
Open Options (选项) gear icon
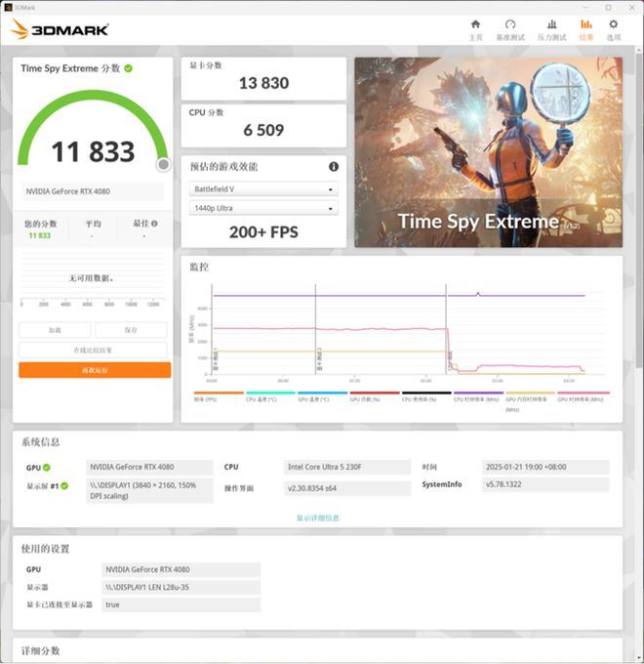pyautogui.click(x=614, y=28)
